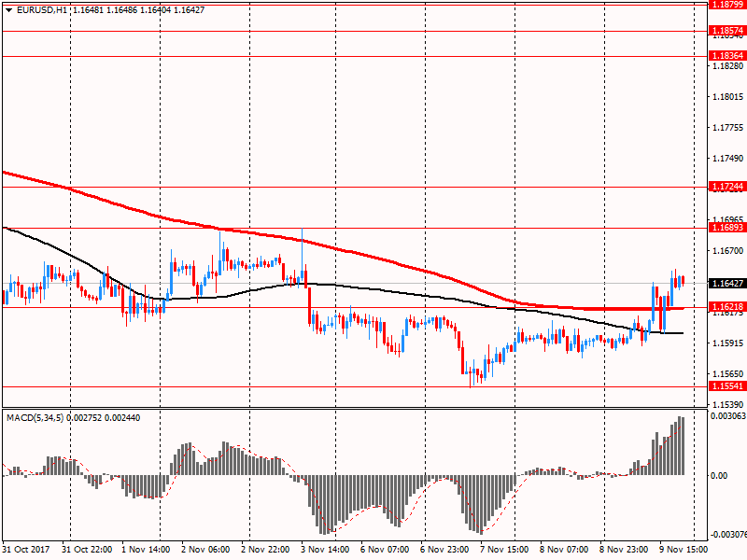This screenshot has height=560, width=747.
Task: Select the 1.17755 price scale value
Action: pyautogui.click(x=728, y=128)
